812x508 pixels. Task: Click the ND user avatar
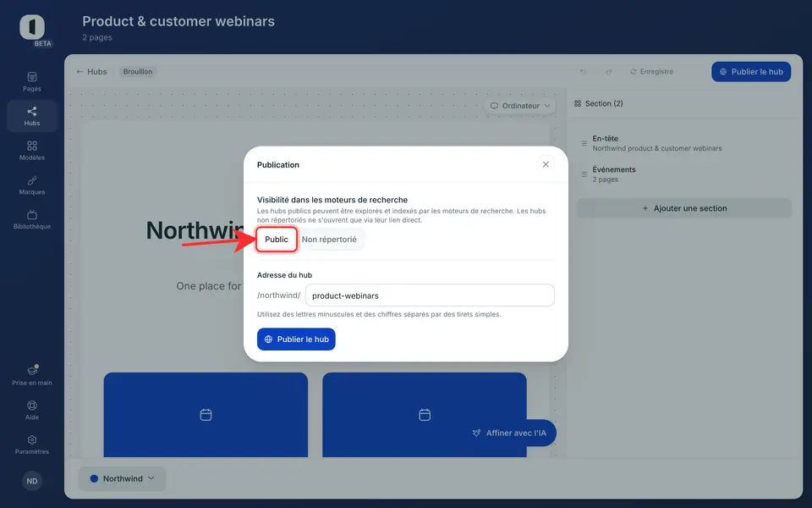point(31,481)
